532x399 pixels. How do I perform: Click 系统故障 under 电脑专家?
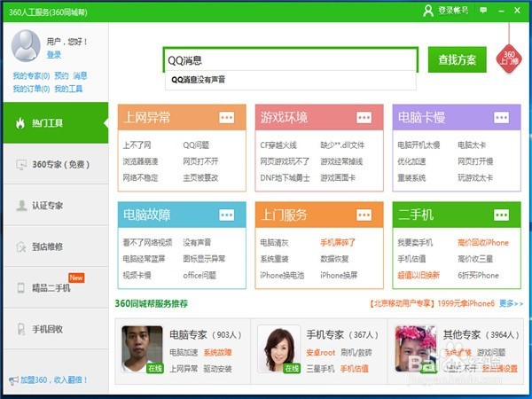[x=217, y=353]
